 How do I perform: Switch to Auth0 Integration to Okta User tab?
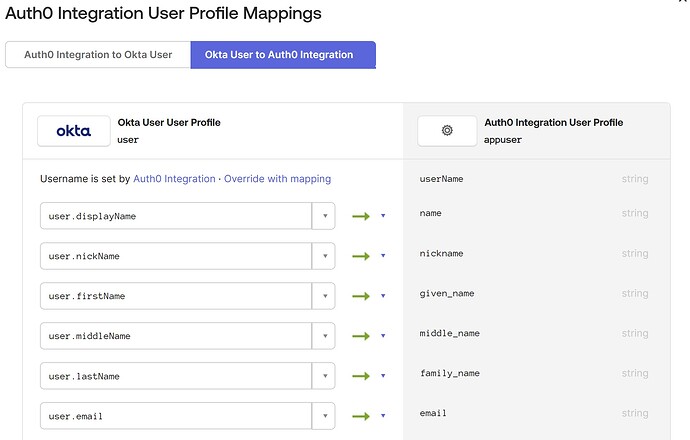[98, 55]
